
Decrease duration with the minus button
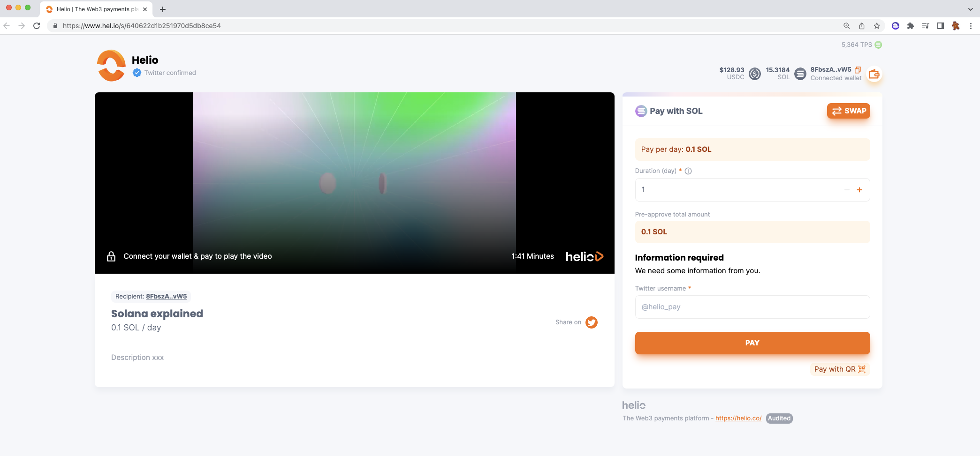point(847,190)
